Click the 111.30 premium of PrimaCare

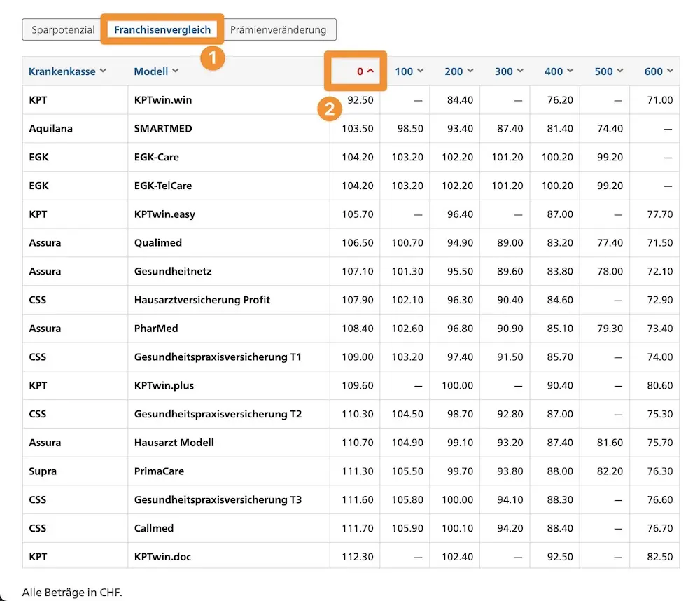pyautogui.click(x=358, y=471)
